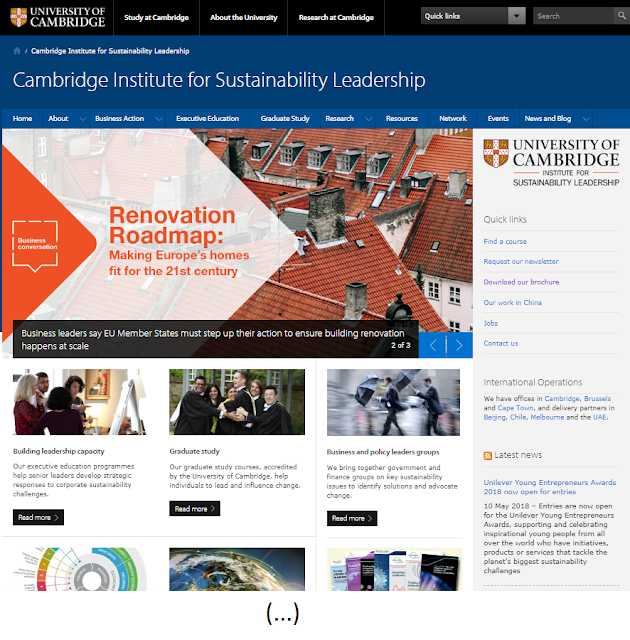The image size is (630, 640).
Task: Click the RSS feed icon beside Latest news
Action: [x=488, y=456]
